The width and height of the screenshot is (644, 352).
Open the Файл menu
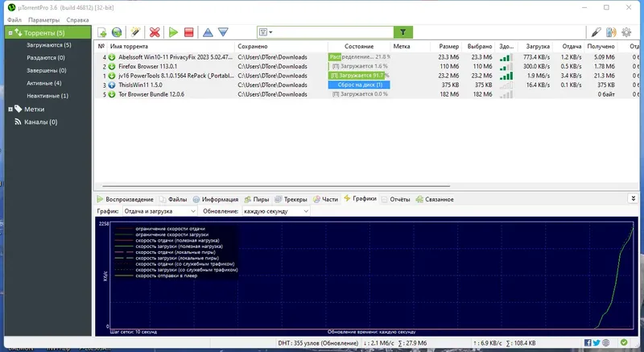click(x=14, y=19)
